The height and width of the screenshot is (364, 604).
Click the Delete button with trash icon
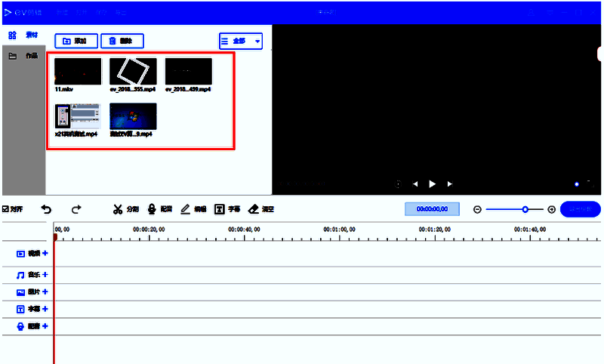[x=122, y=41]
